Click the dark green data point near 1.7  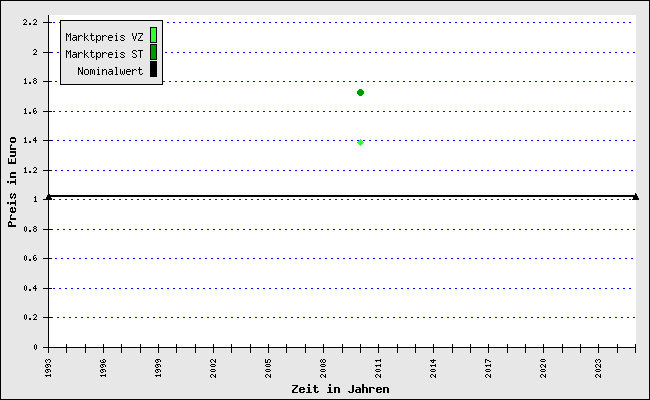360,92
